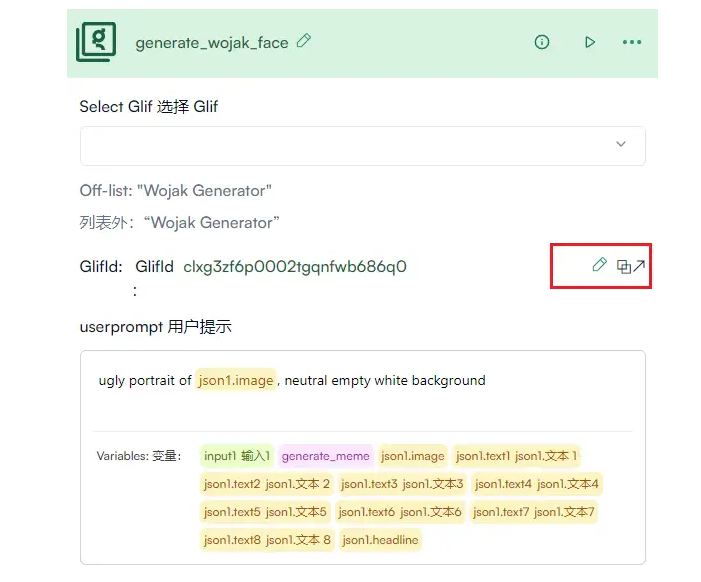Expand the Select Glif dropdown

(363, 146)
